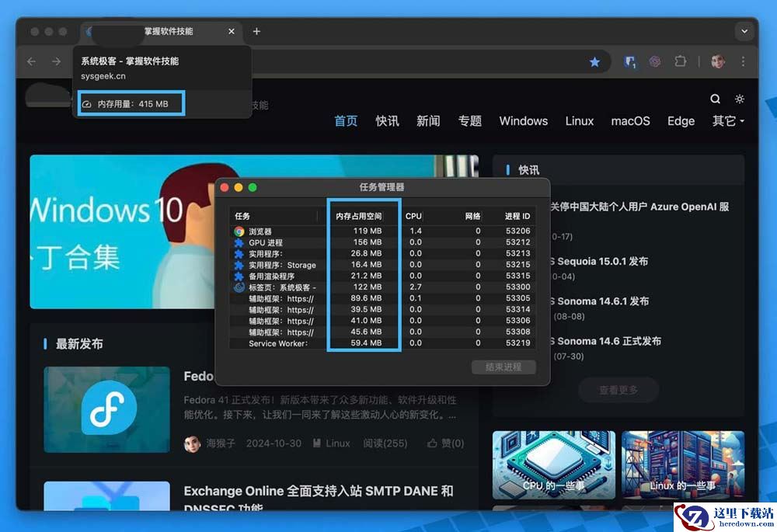This screenshot has width=777, height=532.
Task: Click the purple swirl extension icon
Action: click(x=655, y=61)
